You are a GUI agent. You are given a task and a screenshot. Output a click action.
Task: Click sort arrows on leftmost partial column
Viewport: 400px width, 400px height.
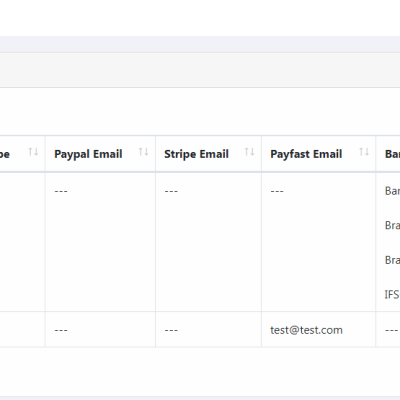pyautogui.click(x=33, y=152)
